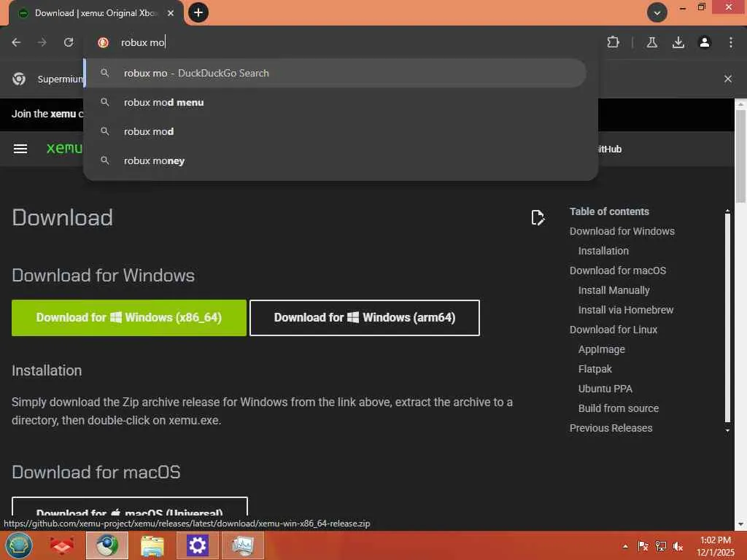Click the table of contents scroll-down arrow

pos(727,430)
